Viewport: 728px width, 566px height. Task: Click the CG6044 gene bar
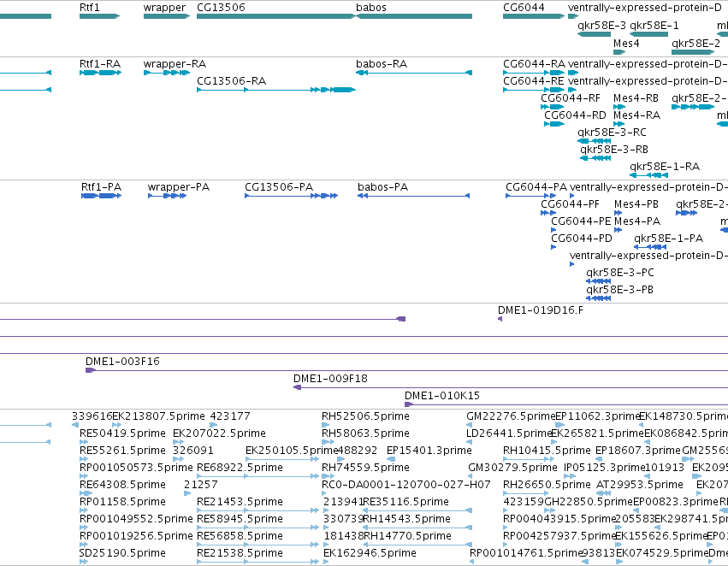coord(534,16)
